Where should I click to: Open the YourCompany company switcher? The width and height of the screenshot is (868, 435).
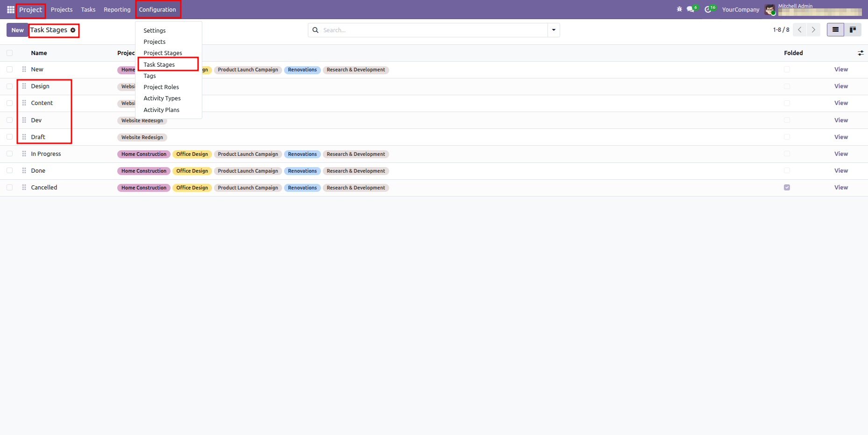(740, 9)
